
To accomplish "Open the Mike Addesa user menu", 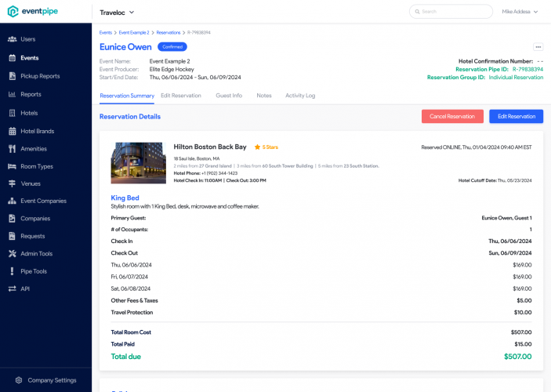I will click(520, 12).
